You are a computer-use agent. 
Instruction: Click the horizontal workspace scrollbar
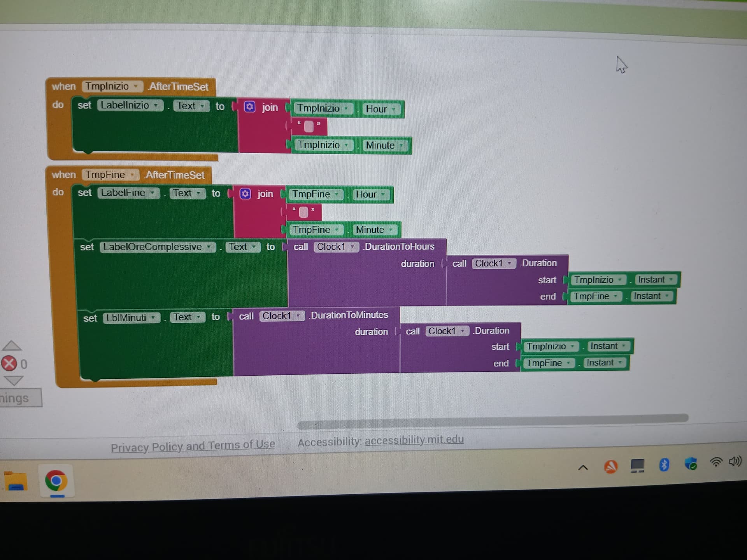(x=492, y=422)
